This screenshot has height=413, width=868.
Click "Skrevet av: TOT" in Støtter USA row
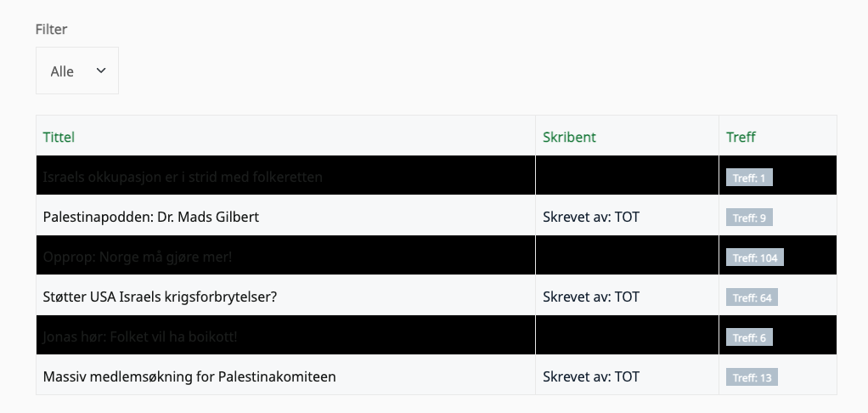(x=591, y=297)
